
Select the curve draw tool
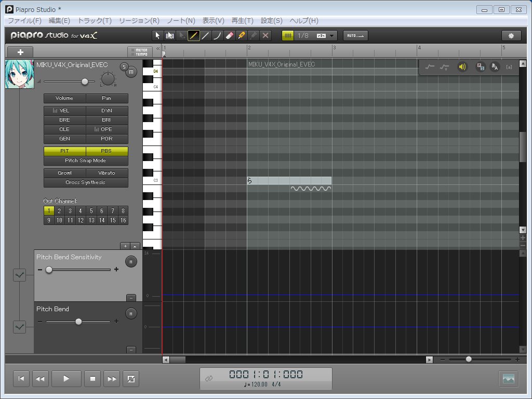click(217, 36)
